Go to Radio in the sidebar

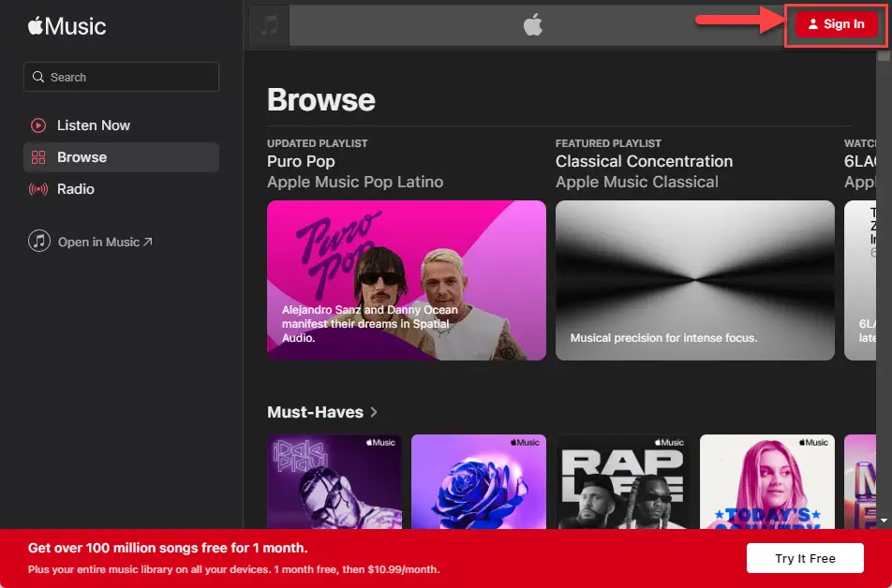(x=121, y=189)
